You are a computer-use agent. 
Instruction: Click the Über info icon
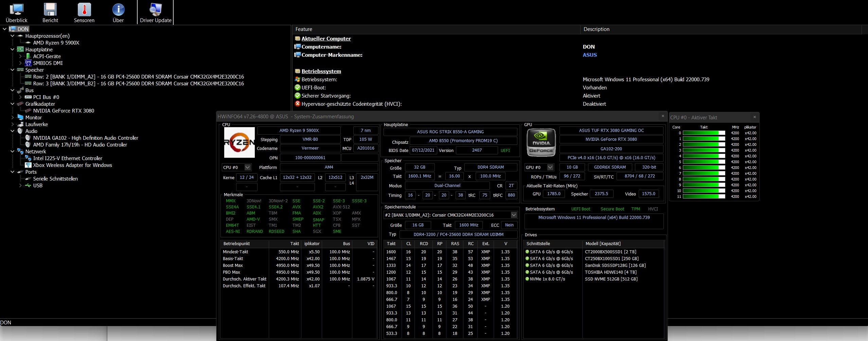pyautogui.click(x=118, y=10)
